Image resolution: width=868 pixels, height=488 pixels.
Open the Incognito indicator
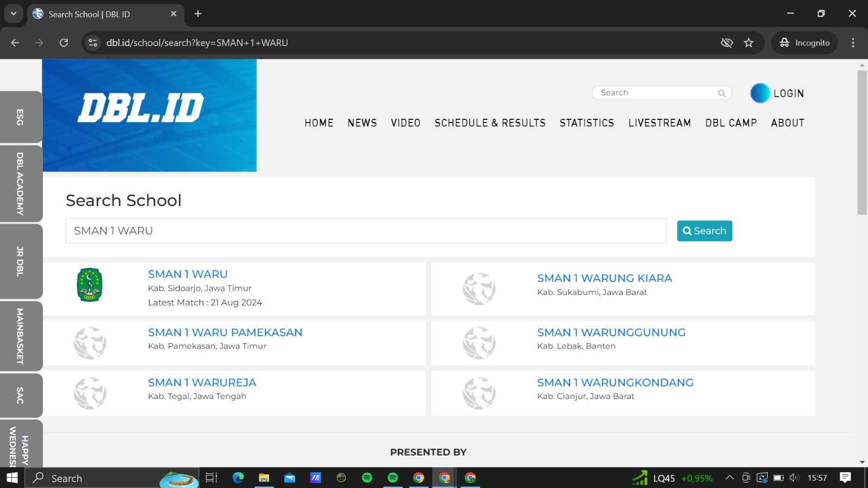click(x=805, y=43)
